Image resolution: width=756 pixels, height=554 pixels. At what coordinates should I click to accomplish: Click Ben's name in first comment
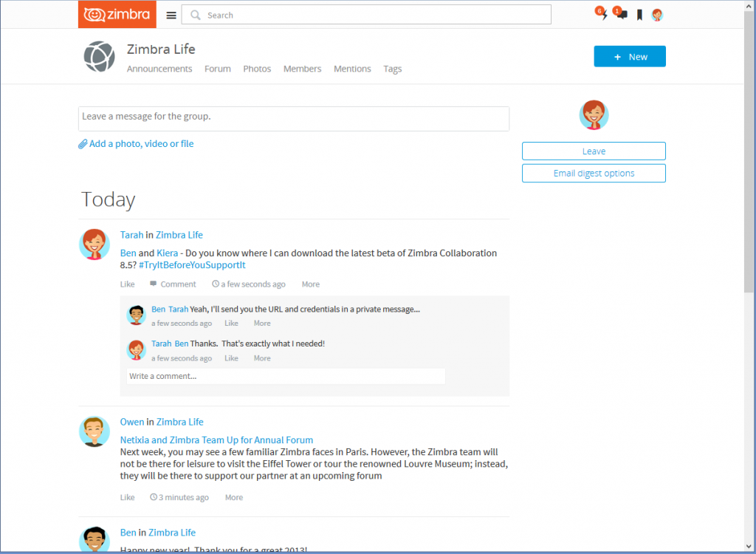158,310
